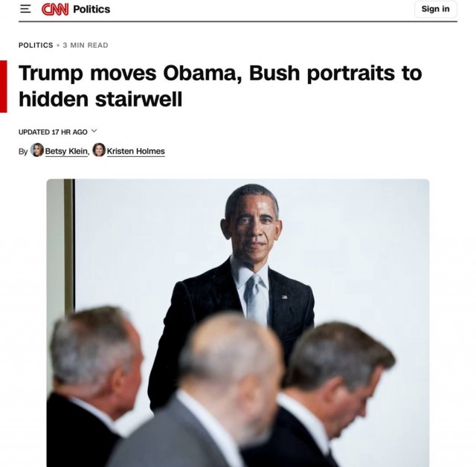Image resolution: width=476 pixels, height=467 pixels.
Task: Click the red accent bar beside headline
Action: [x=3, y=86]
